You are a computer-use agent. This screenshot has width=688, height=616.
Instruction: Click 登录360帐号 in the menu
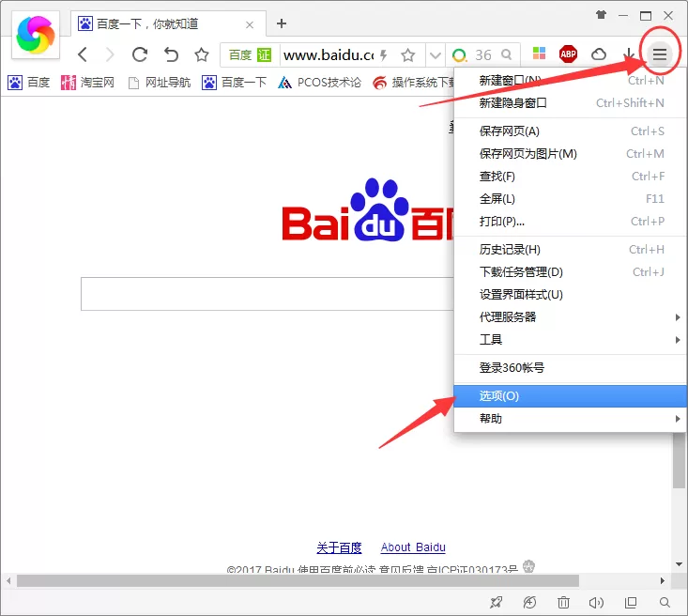tap(571, 367)
